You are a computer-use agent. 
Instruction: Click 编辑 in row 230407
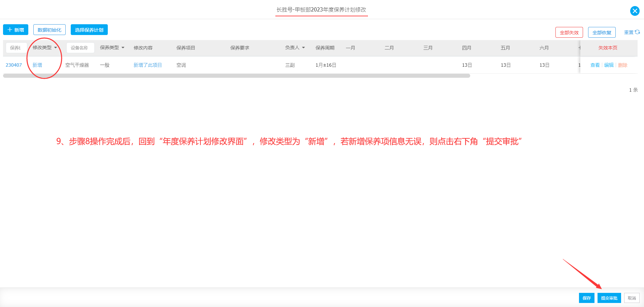(609, 65)
